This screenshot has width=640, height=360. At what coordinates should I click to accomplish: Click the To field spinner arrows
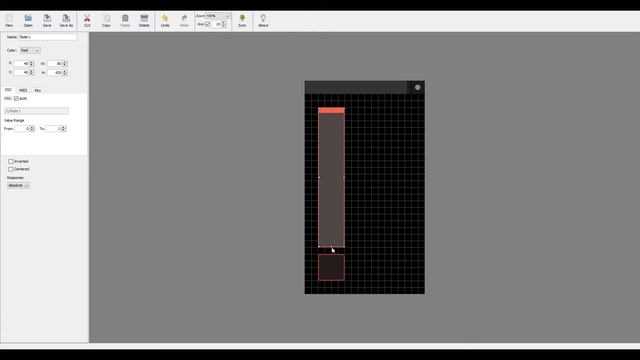(63, 129)
